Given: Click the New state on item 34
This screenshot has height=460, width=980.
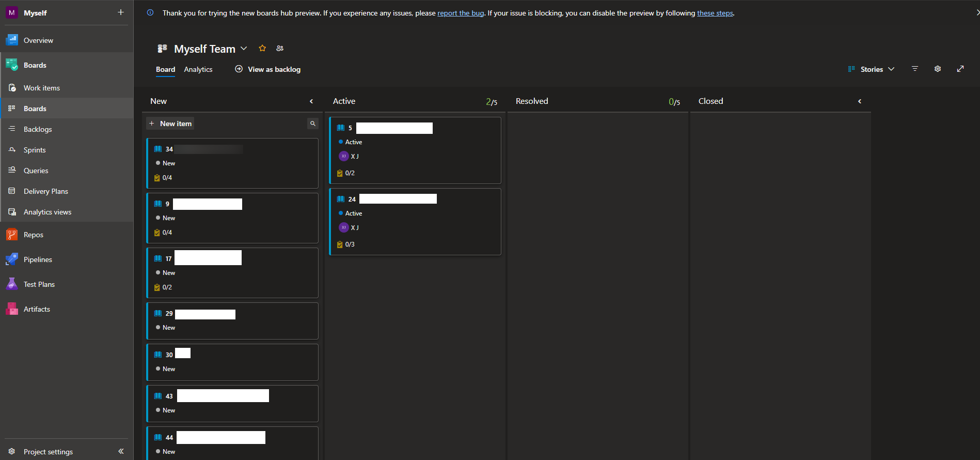Looking at the screenshot, I should tap(166, 163).
